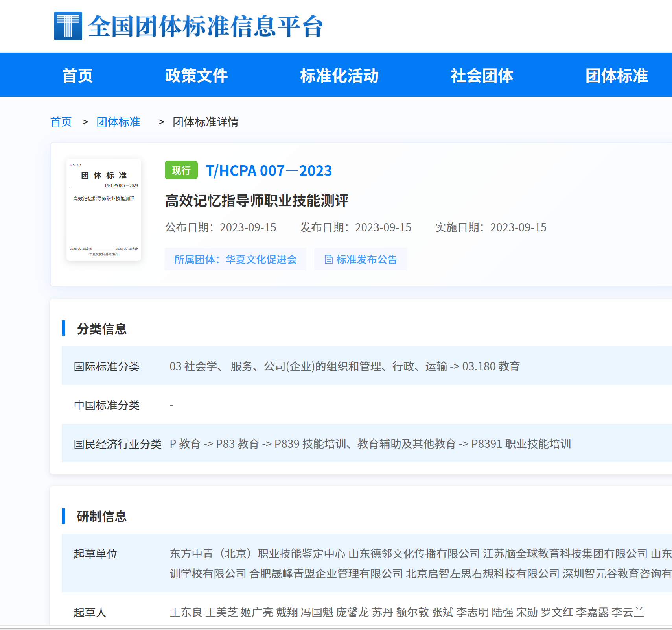Viewport: 672px width, 630px height.
Task: Click the 团体标准详情 breadcrumb text
Action: tap(206, 122)
